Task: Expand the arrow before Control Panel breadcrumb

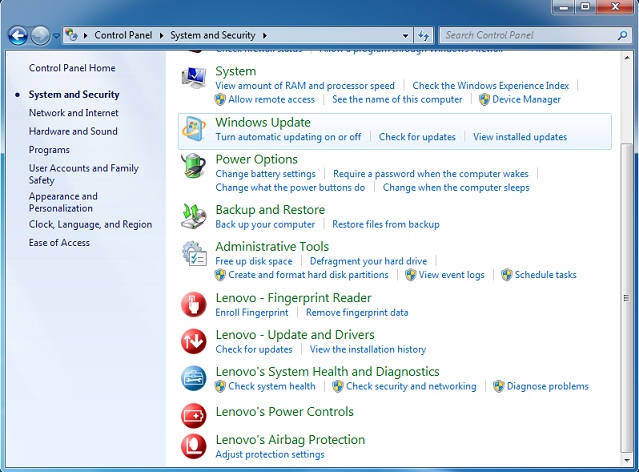Action: pos(86,35)
